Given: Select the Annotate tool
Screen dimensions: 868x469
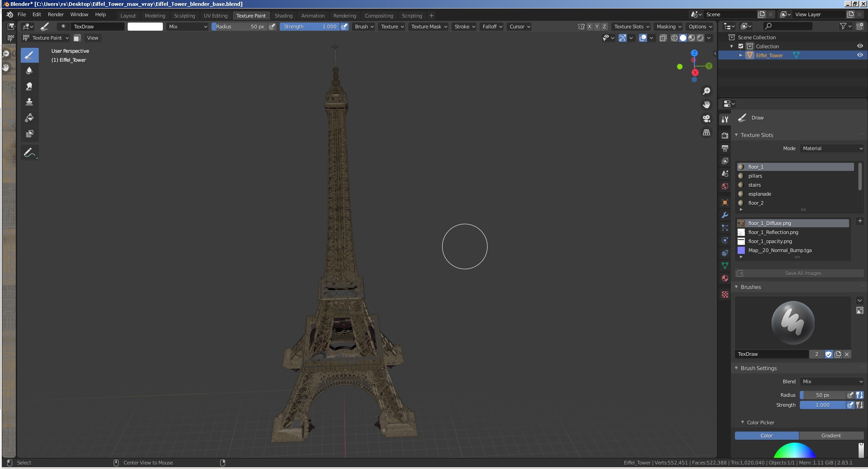Looking at the screenshot, I should [29, 152].
